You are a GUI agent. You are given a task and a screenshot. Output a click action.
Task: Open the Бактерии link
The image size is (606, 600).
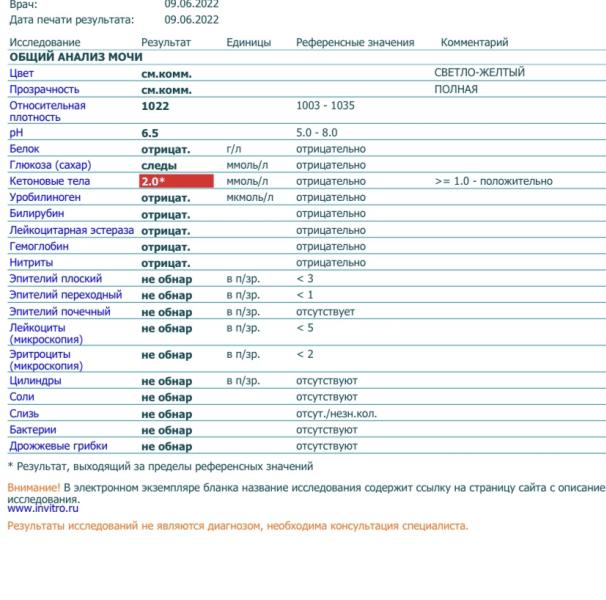tap(33, 430)
